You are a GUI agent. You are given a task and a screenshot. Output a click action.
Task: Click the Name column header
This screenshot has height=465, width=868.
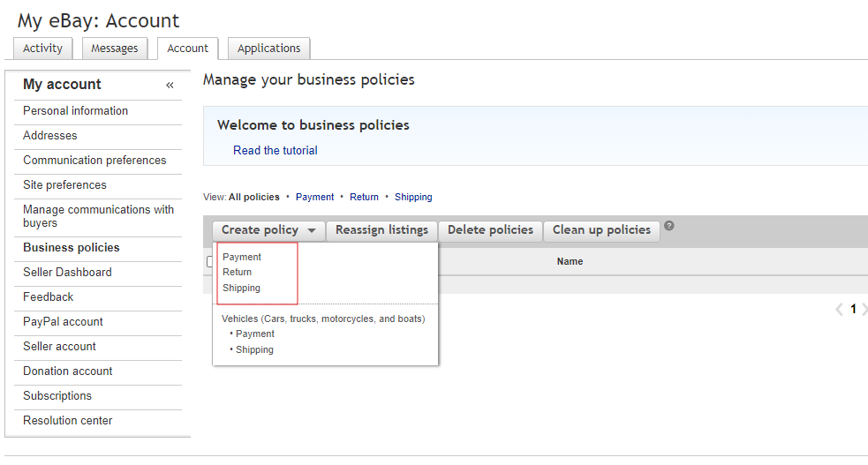570,261
